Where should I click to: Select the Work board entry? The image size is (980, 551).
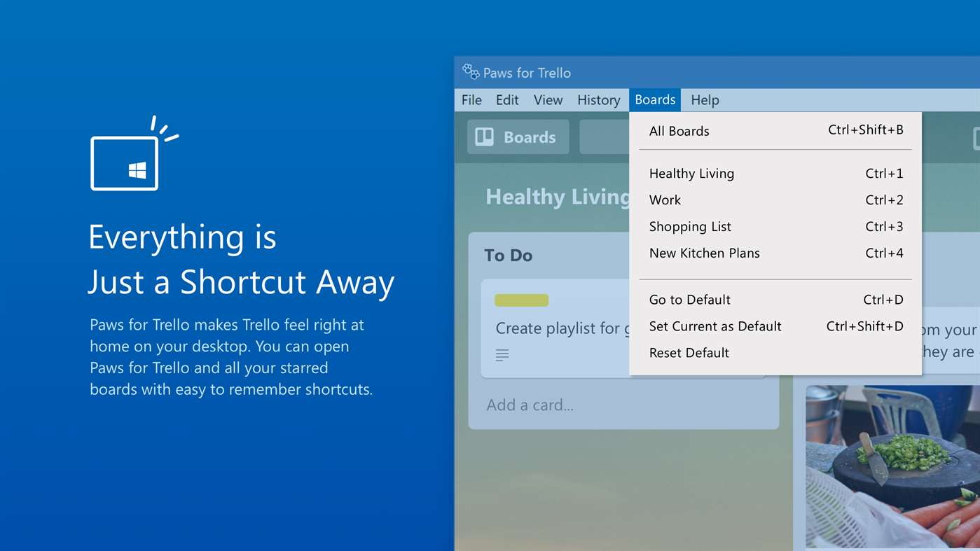click(x=775, y=200)
